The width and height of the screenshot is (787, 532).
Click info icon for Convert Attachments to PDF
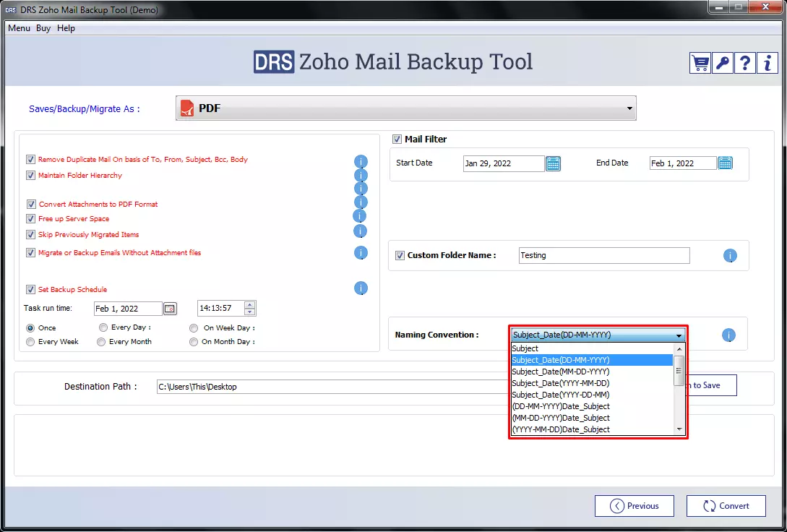click(x=361, y=202)
